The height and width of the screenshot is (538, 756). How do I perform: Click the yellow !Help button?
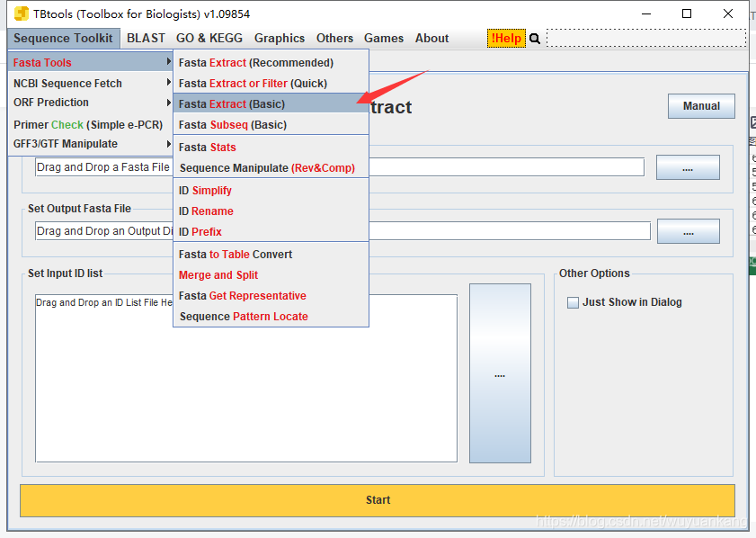click(506, 38)
